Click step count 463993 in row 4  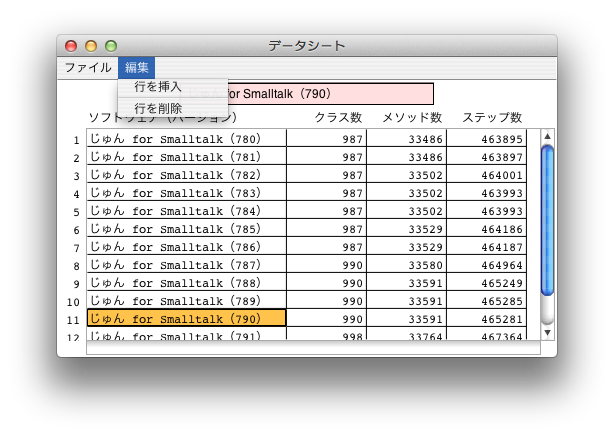487,193
